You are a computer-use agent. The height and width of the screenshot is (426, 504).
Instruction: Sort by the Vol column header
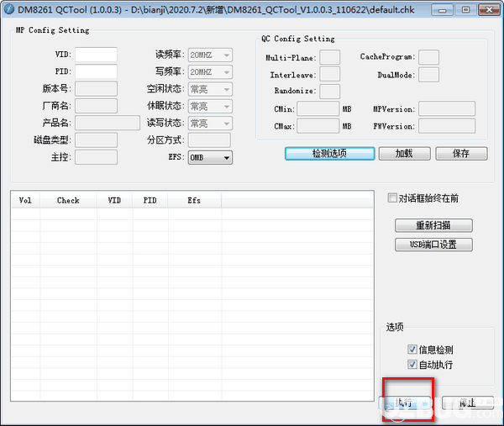click(25, 200)
